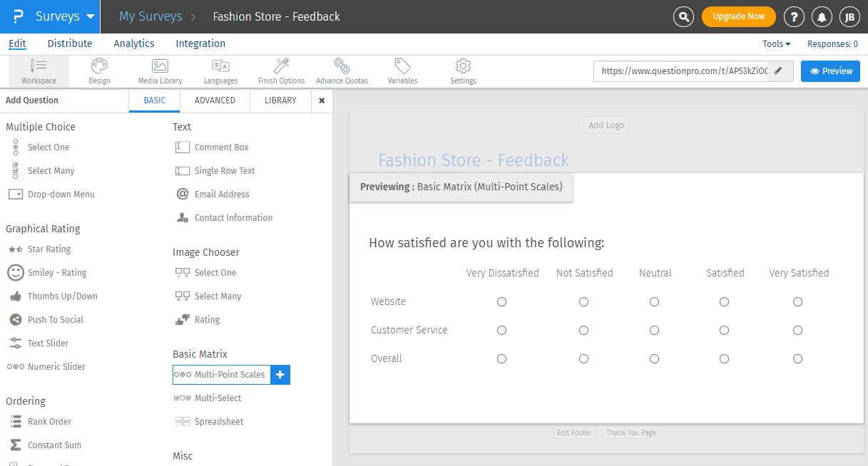Click the Preview button

[830, 71]
